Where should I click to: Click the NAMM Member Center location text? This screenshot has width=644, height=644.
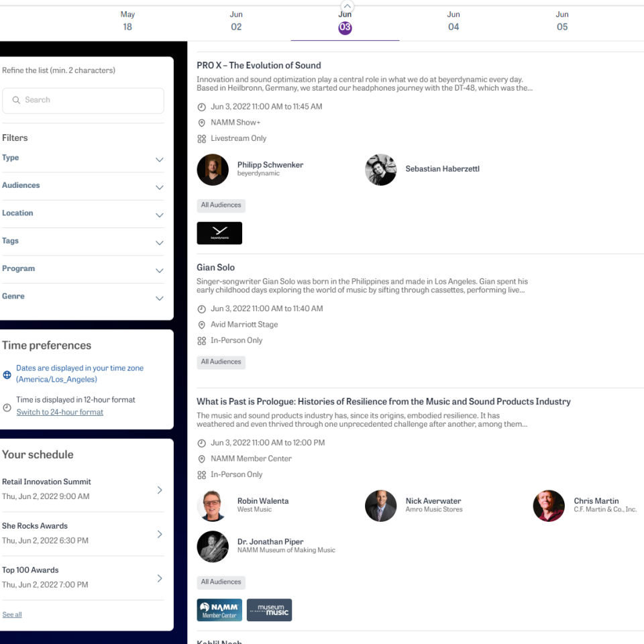[252, 458]
